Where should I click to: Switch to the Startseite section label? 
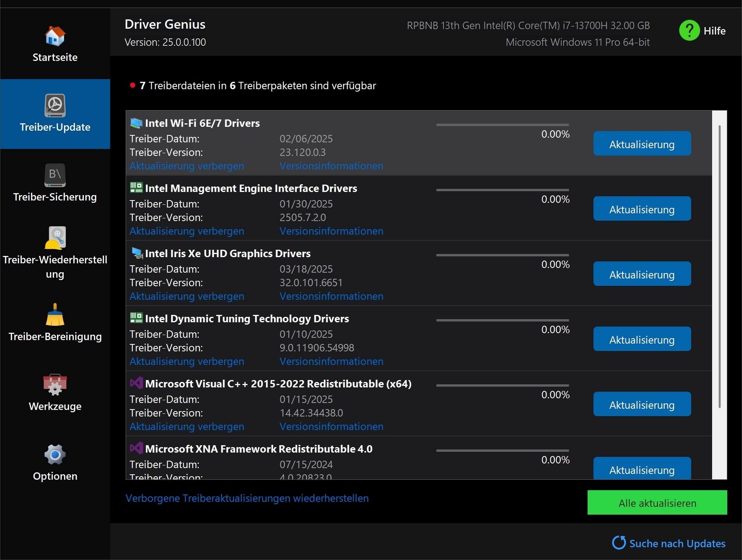tap(55, 57)
